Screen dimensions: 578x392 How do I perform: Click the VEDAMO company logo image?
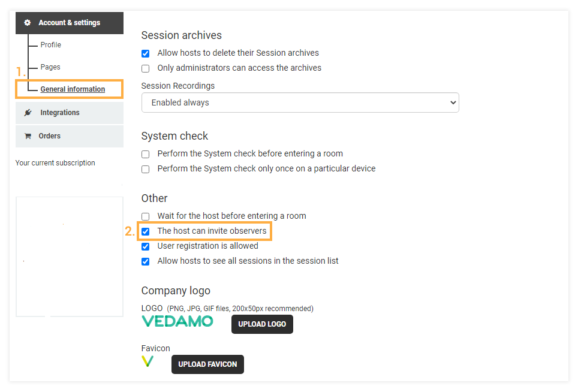[177, 321]
